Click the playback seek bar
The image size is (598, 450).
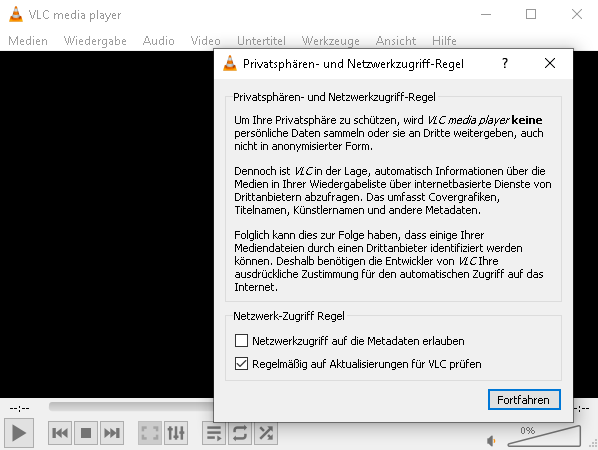(x=131, y=407)
